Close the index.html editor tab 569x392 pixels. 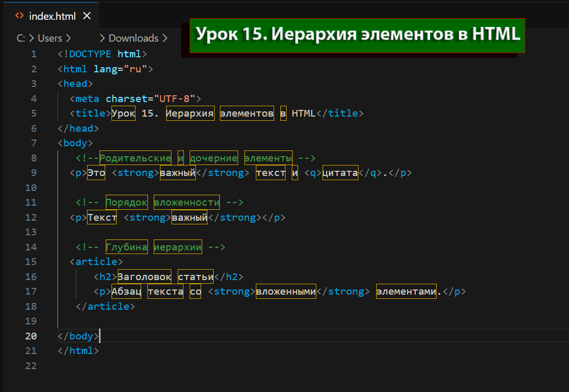pyautogui.click(x=86, y=16)
